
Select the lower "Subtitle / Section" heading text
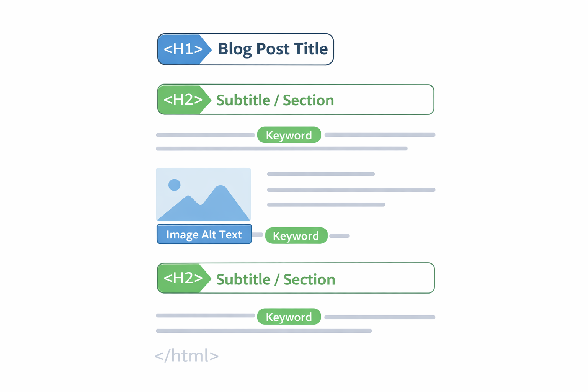275,279
